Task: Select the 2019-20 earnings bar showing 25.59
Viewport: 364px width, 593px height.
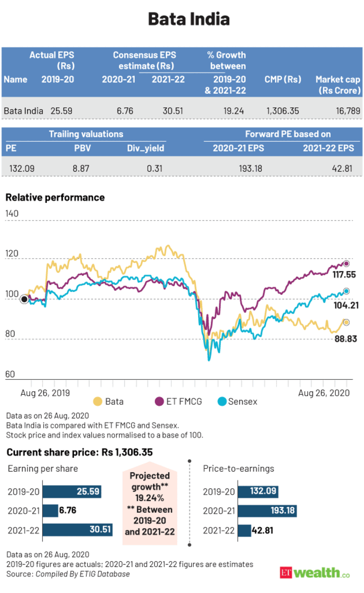Action: point(71,492)
